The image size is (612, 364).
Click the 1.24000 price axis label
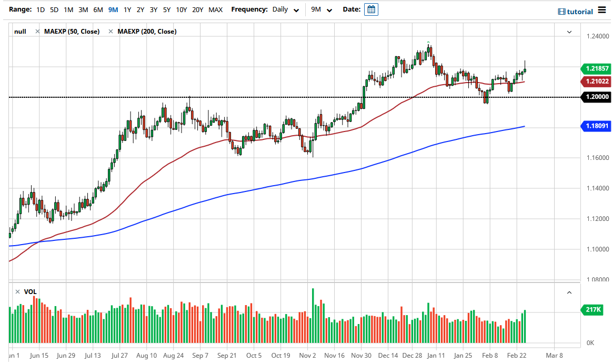click(x=598, y=36)
